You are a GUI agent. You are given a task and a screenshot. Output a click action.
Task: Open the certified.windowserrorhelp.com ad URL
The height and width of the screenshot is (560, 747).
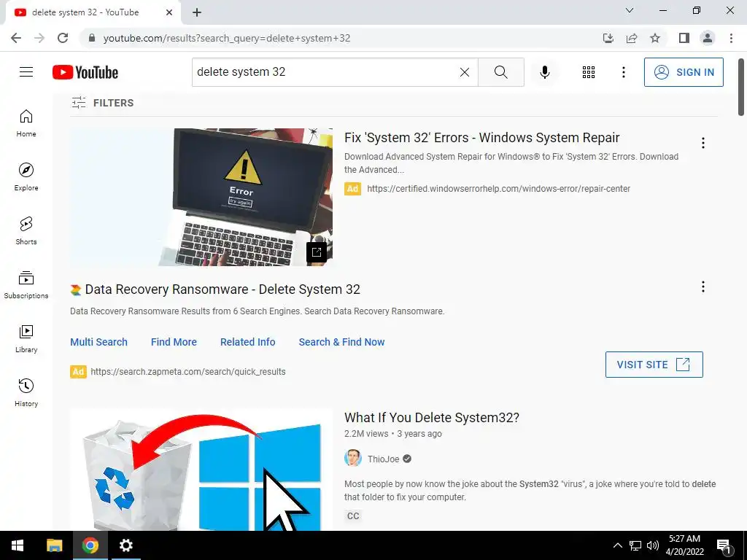click(x=498, y=189)
